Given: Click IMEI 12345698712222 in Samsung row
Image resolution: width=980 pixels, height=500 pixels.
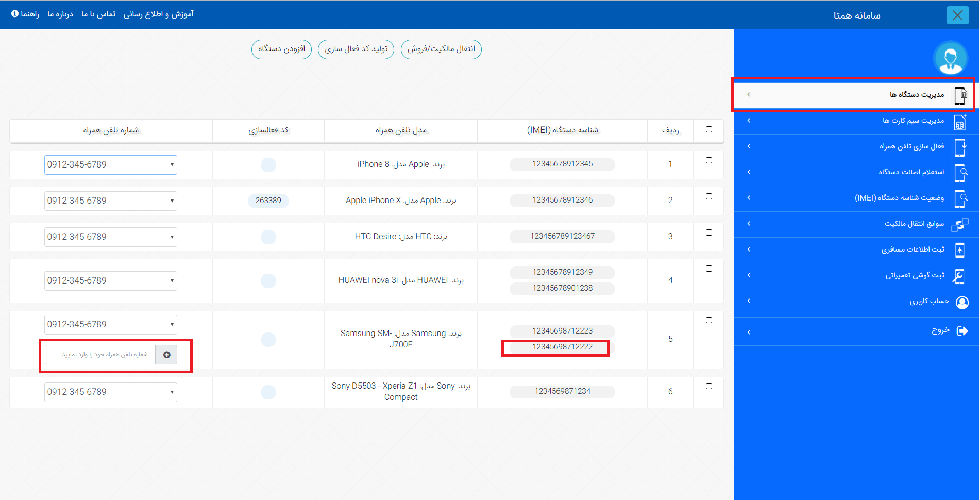Looking at the screenshot, I should coord(563,347).
